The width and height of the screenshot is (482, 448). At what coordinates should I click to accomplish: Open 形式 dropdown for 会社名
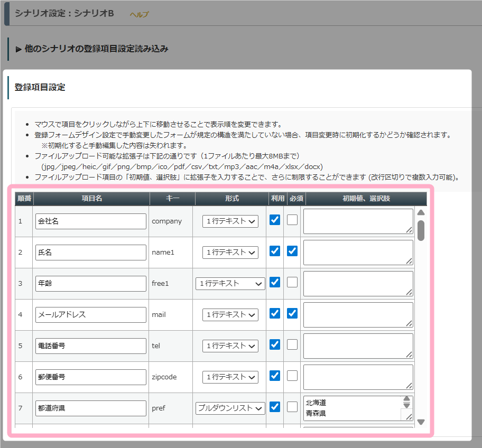point(230,221)
